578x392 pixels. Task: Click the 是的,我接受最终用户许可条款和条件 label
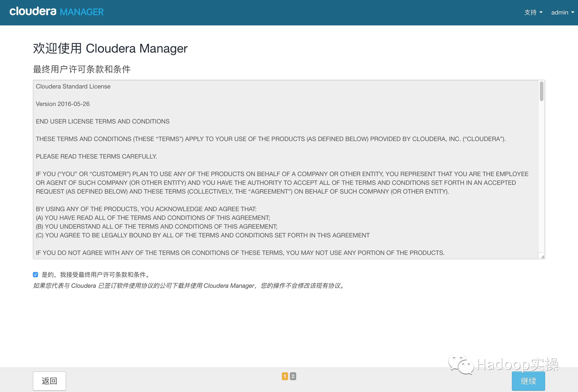pos(96,275)
